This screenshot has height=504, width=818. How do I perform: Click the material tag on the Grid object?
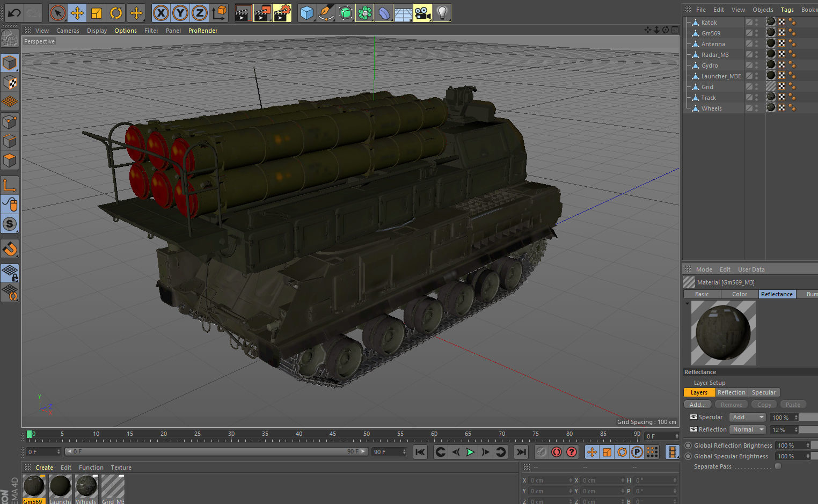click(771, 86)
